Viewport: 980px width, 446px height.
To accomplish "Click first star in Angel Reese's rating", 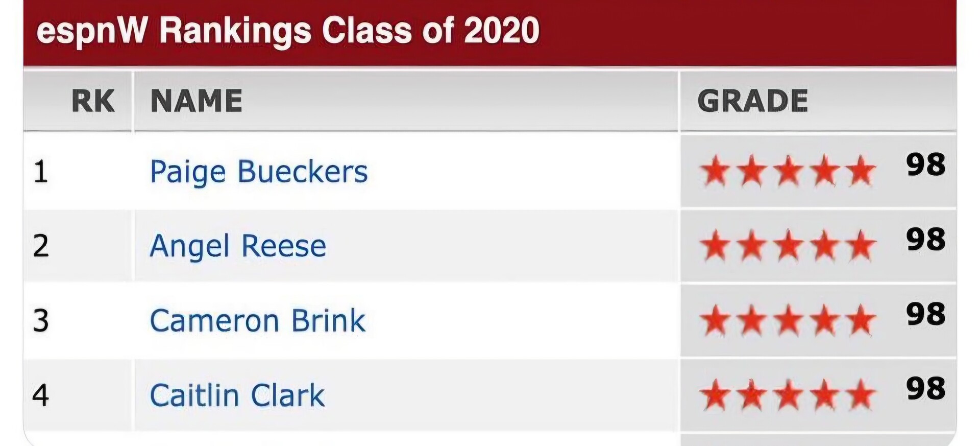I will [x=715, y=246].
